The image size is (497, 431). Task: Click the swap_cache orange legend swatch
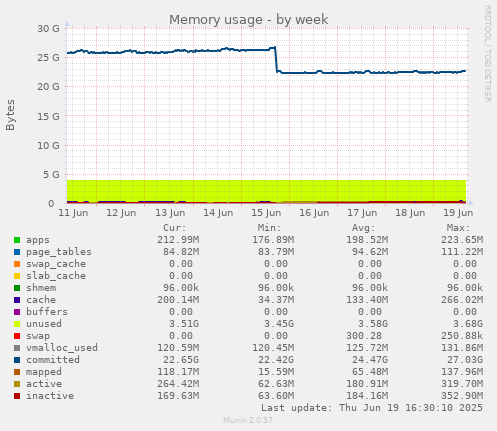click(x=17, y=264)
